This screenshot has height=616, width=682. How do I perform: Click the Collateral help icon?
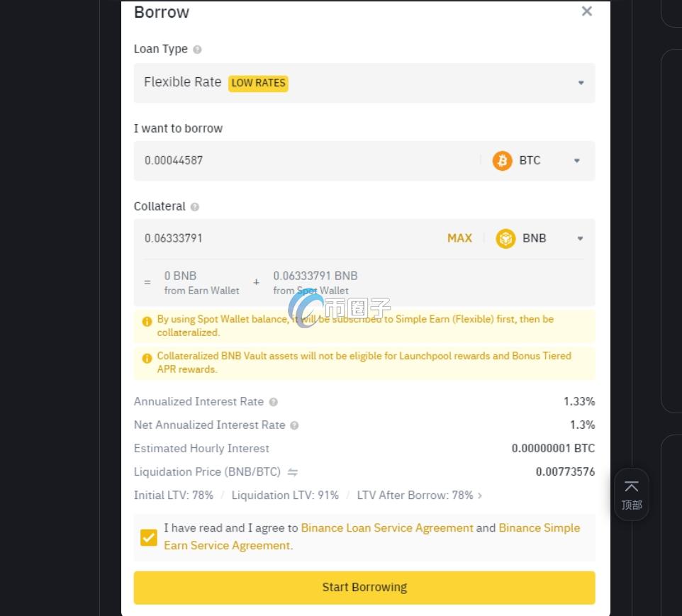[195, 207]
